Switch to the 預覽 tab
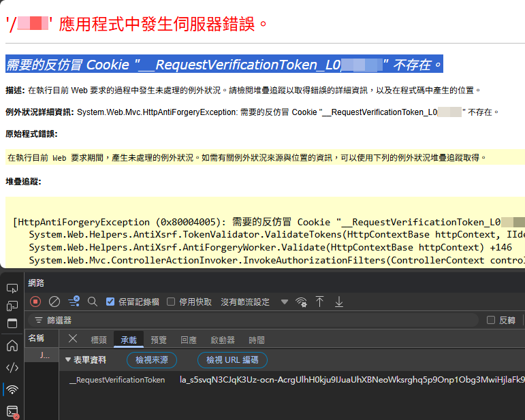Image resolution: width=525 pixels, height=420 pixels. tap(159, 340)
